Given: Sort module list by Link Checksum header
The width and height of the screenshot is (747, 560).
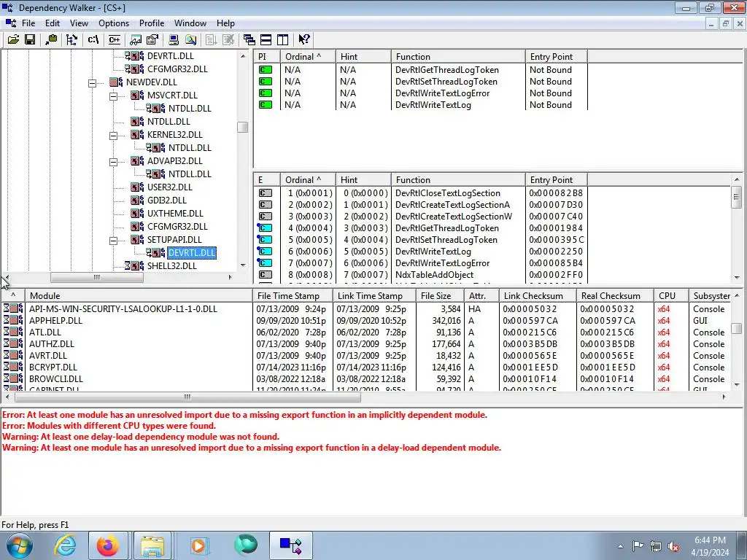Looking at the screenshot, I should point(538,296).
